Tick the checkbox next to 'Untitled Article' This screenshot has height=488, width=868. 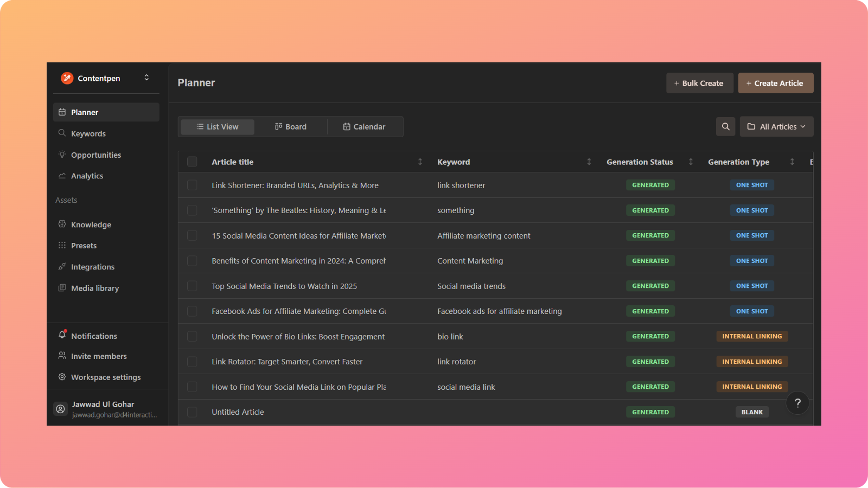tap(192, 412)
